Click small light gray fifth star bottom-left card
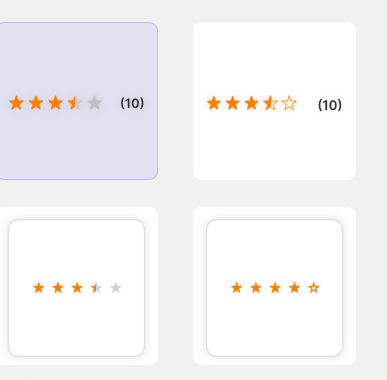The image size is (387, 380). tap(116, 288)
